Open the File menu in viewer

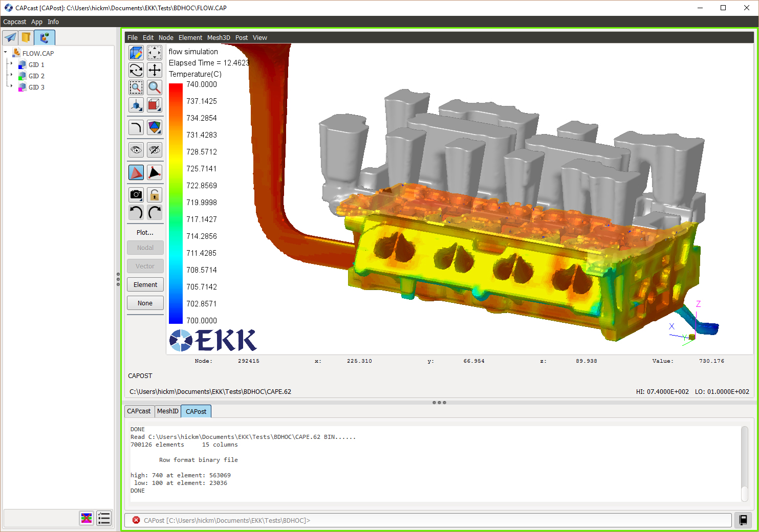click(133, 38)
